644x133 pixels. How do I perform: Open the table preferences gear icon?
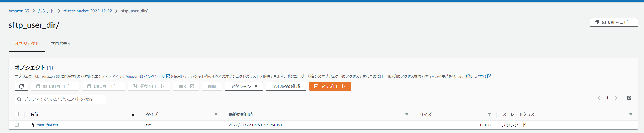pos(629,98)
